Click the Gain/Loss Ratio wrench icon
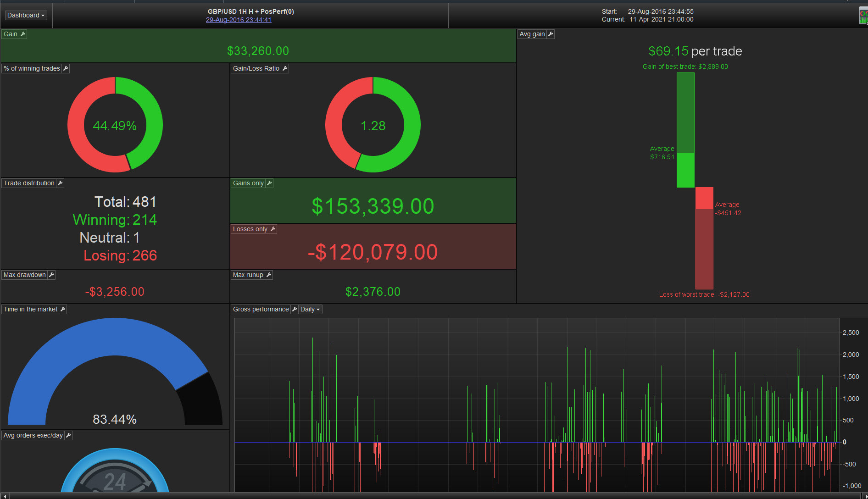Viewport: 868px width, 499px height. point(285,68)
